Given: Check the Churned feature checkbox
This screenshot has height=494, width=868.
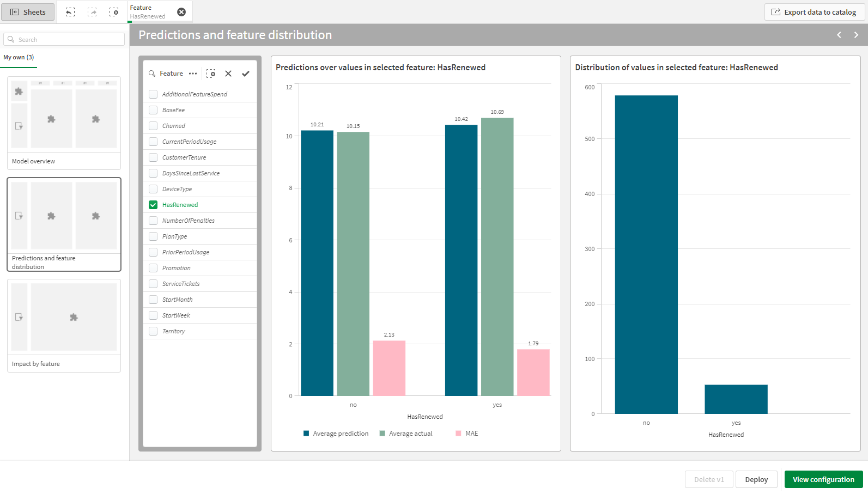Looking at the screenshot, I should 153,126.
